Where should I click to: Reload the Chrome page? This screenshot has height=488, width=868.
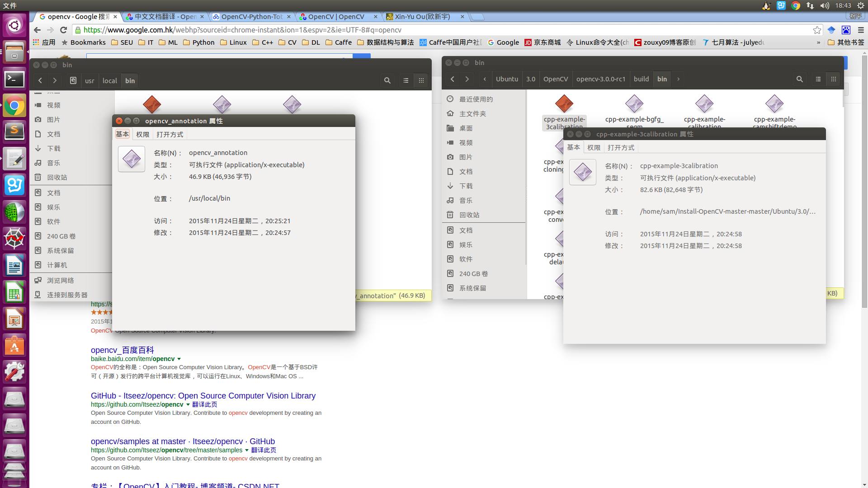[x=64, y=30]
